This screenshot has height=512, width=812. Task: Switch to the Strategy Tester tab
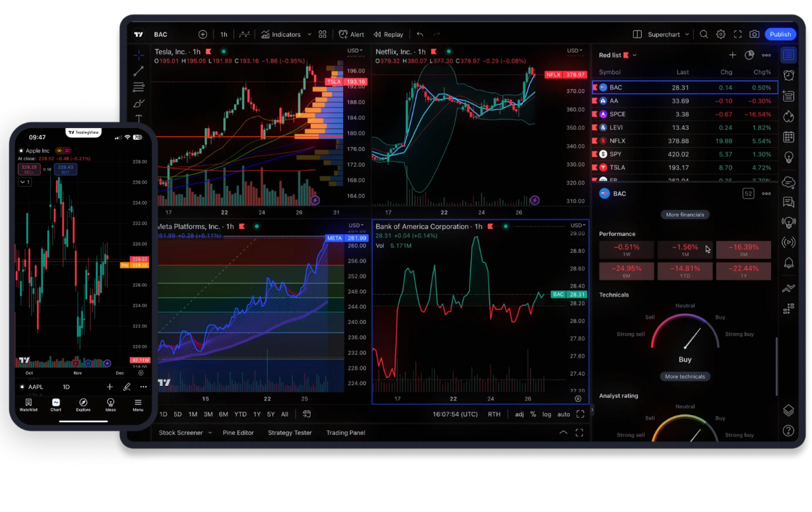click(x=290, y=433)
